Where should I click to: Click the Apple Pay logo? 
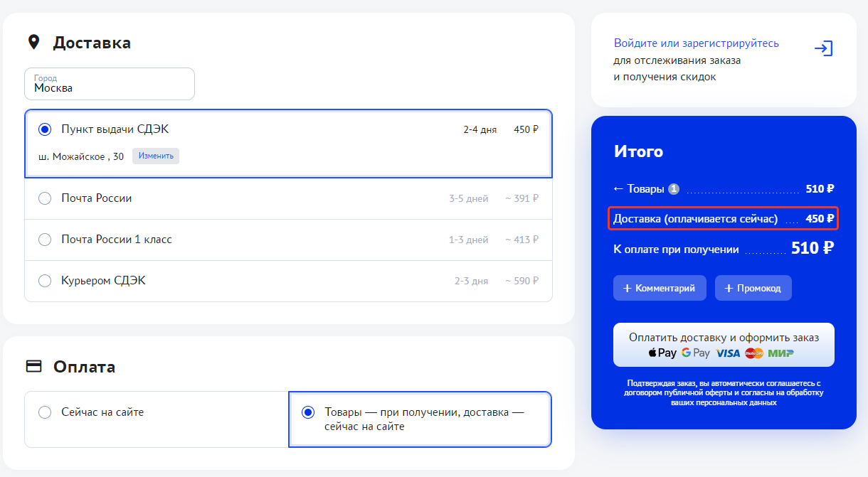tap(662, 353)
